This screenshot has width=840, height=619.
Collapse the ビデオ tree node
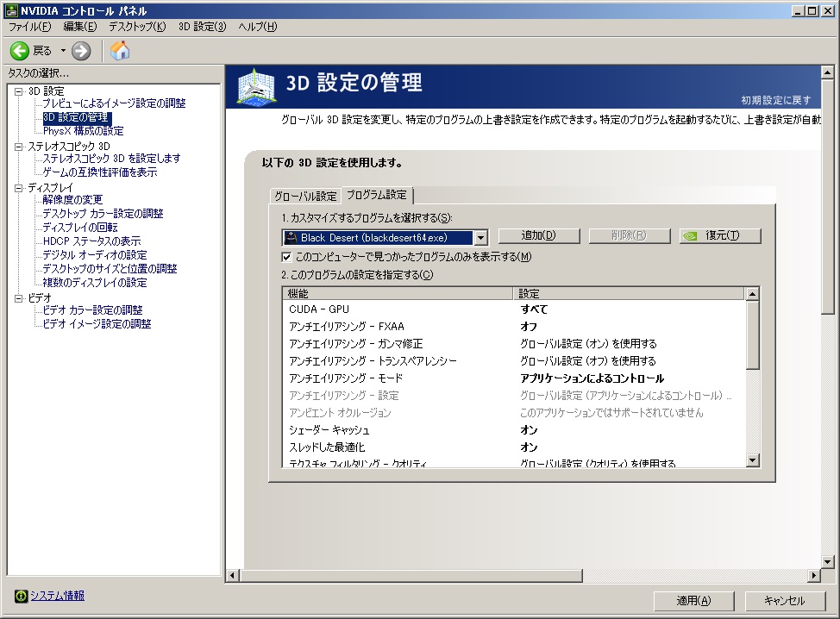click(19, 298)
